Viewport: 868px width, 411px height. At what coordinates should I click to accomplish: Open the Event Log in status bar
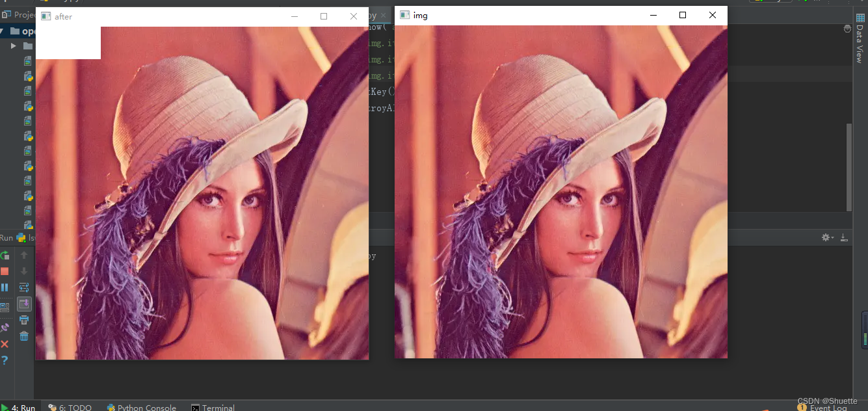(822, 408)
